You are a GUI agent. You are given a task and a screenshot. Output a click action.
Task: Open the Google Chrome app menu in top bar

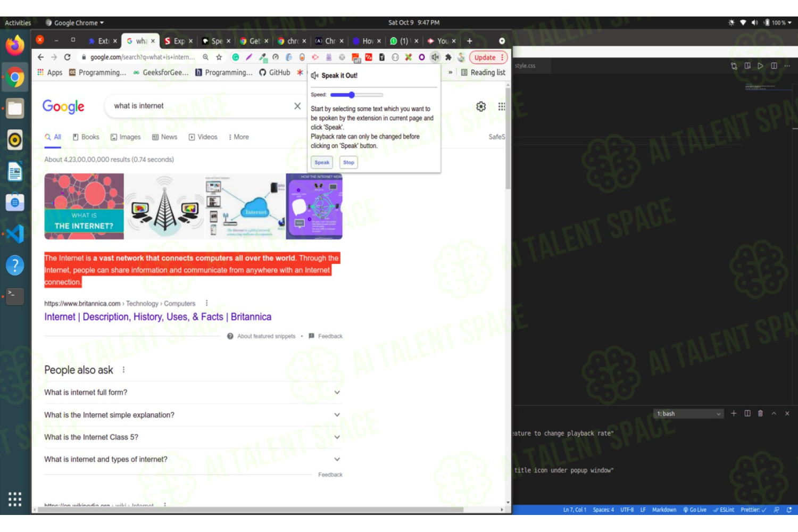(x=74, y=23)
